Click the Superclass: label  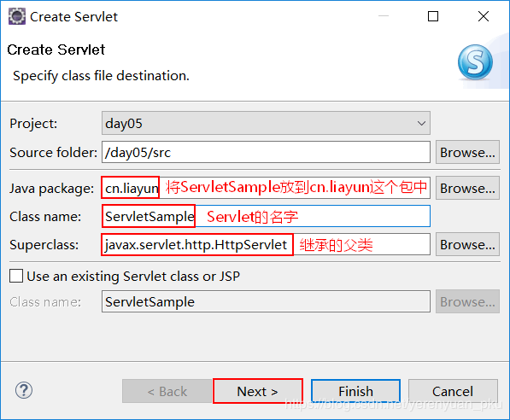pos(44,244)
